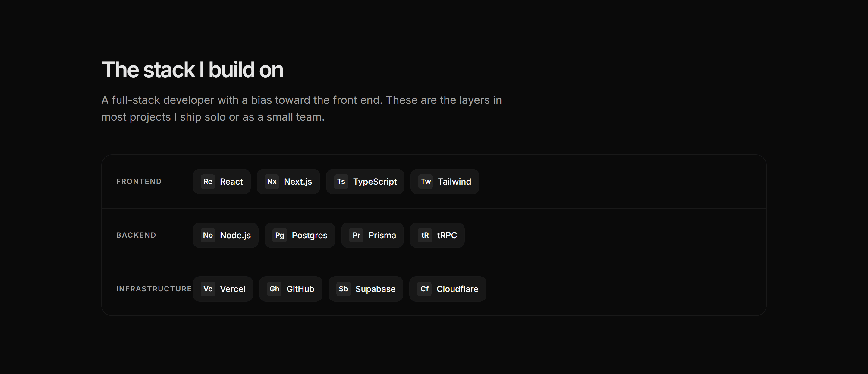Image resolution: width=868 pixels, height=374 pixels.
Task: Click the FRONTEND row label
Action: [139, 182]
